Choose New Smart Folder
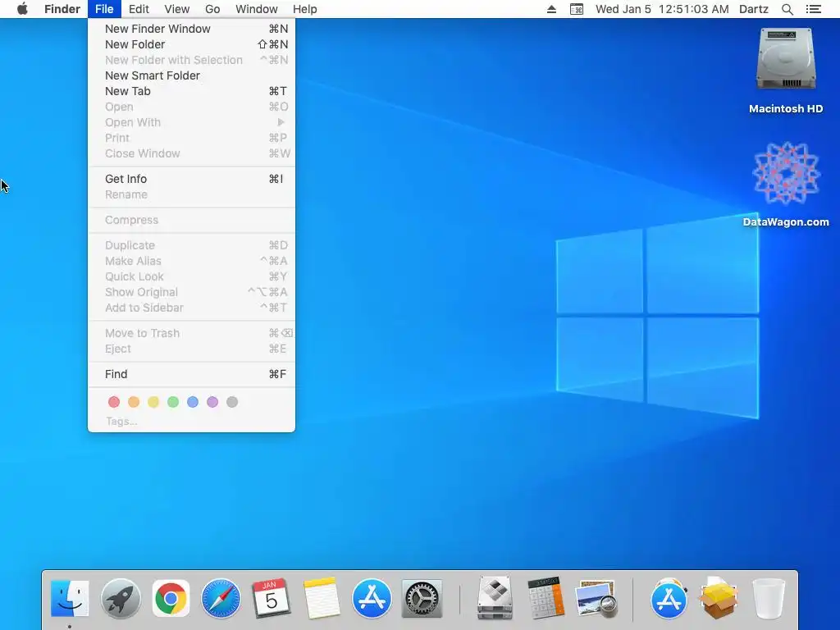The width and height of the screenshot is (840, 630). [x=191, y=75]
